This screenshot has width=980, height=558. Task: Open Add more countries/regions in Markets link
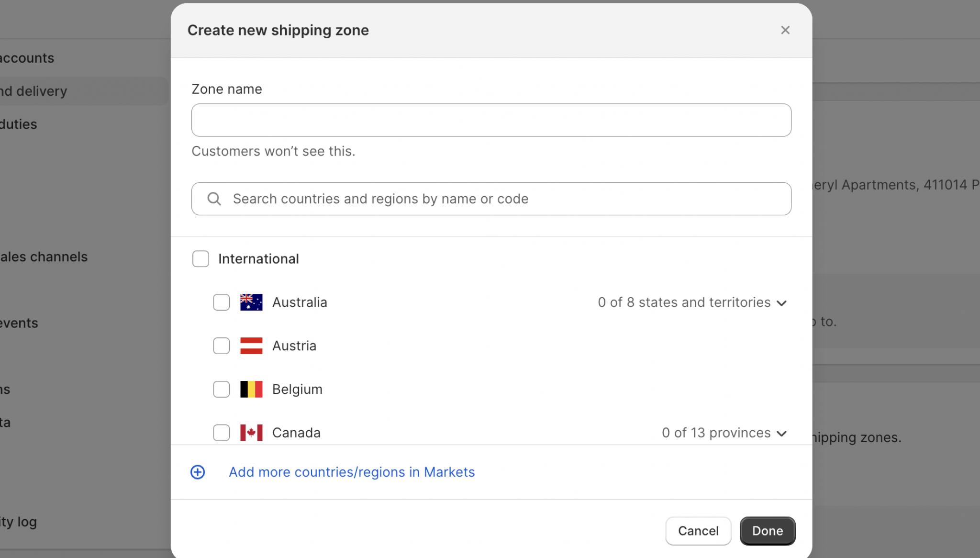coord(352,472)
